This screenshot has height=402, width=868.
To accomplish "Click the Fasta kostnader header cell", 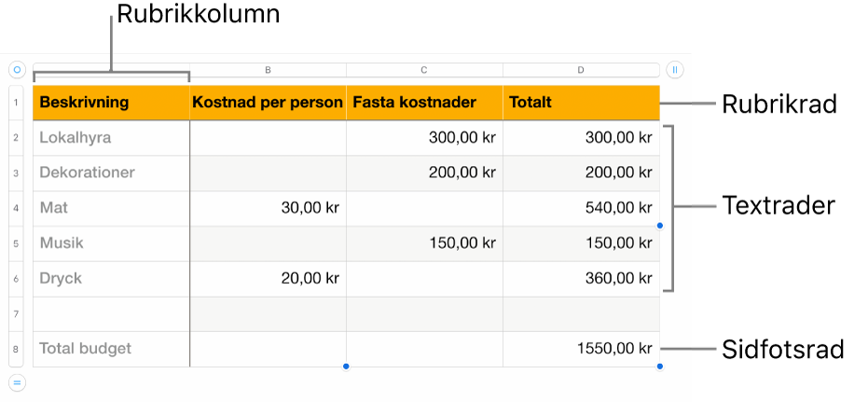I will (x=424, y=103).
